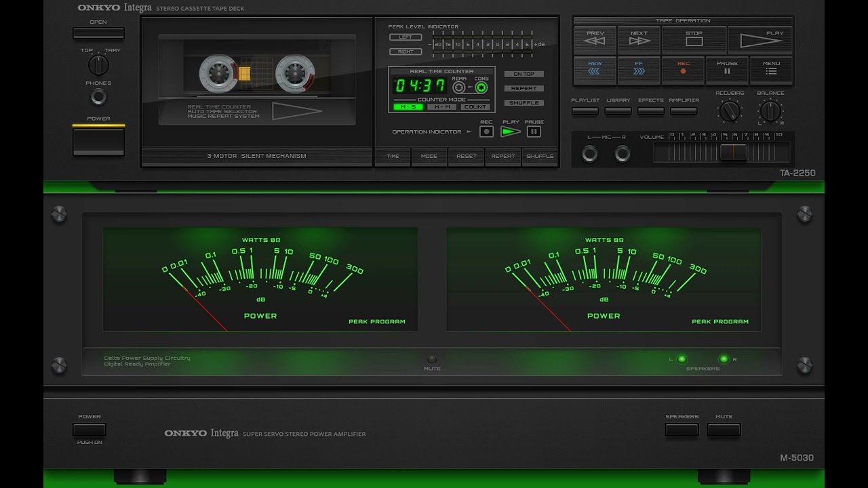Click the peak level indicator scale

point(486,44)
